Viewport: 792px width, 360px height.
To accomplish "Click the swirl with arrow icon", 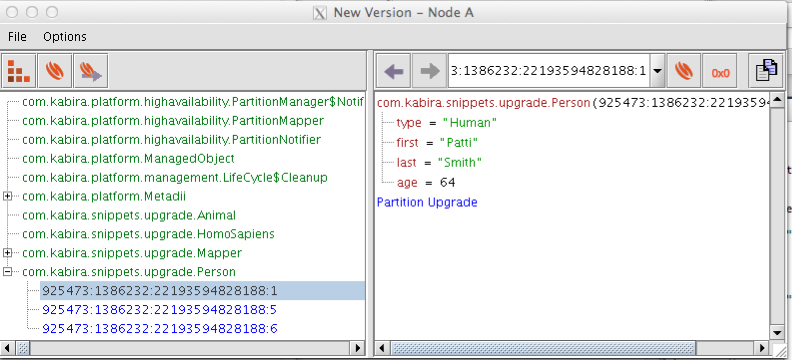I will pos(90,71).
